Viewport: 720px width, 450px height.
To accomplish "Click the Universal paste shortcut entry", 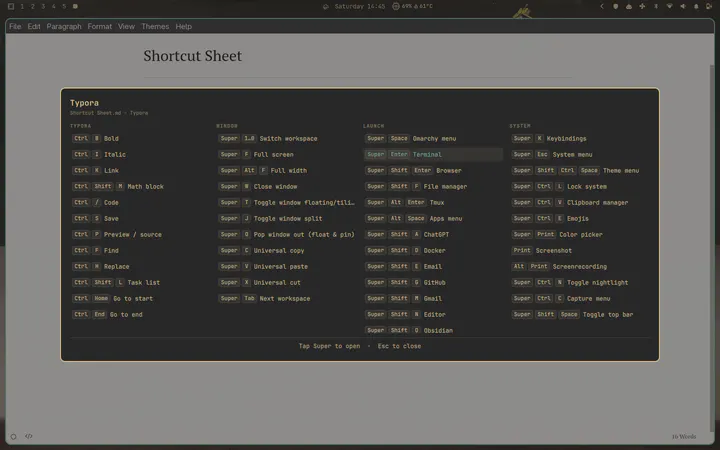I will [x=264, y=267].
